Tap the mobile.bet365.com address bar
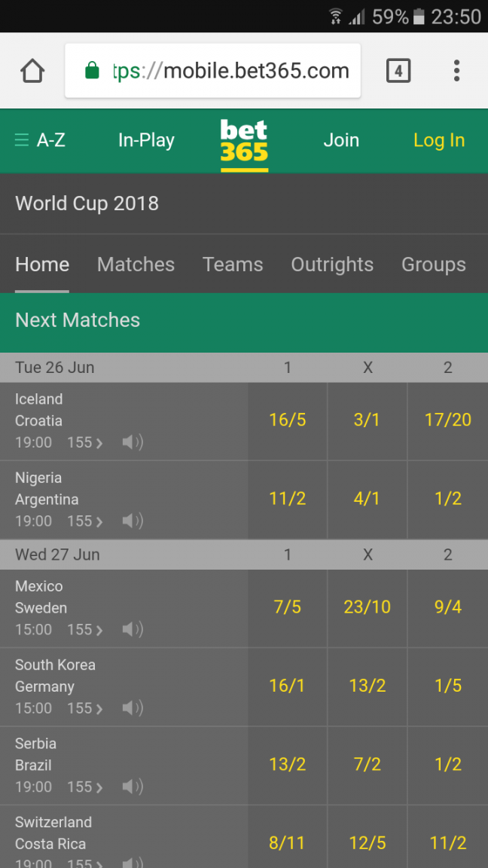 [x=213, y=71]
